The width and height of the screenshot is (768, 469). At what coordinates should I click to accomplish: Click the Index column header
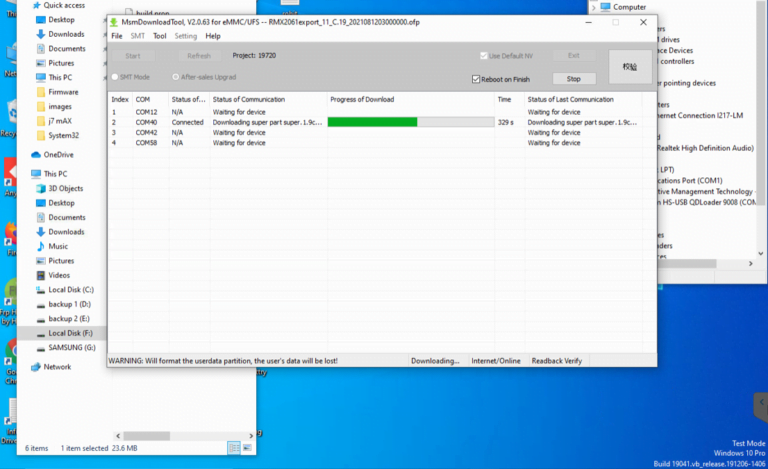pyautogui.click(x=120, y=99)
